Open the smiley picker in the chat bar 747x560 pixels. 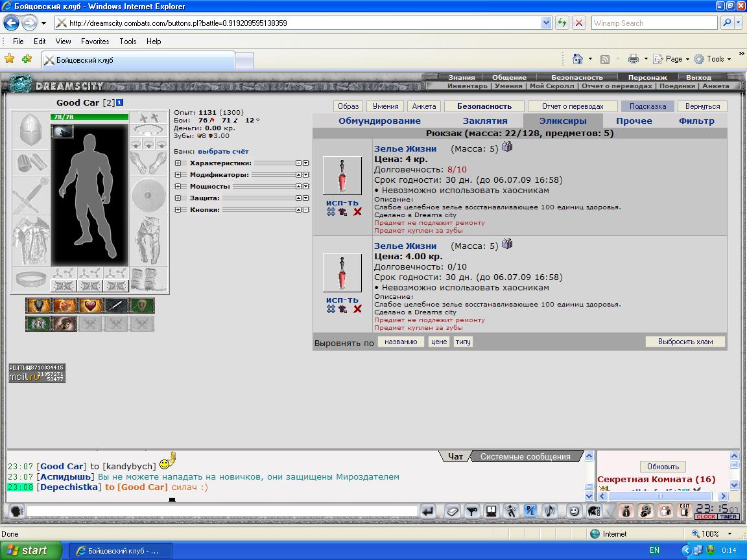click(574, 511)
